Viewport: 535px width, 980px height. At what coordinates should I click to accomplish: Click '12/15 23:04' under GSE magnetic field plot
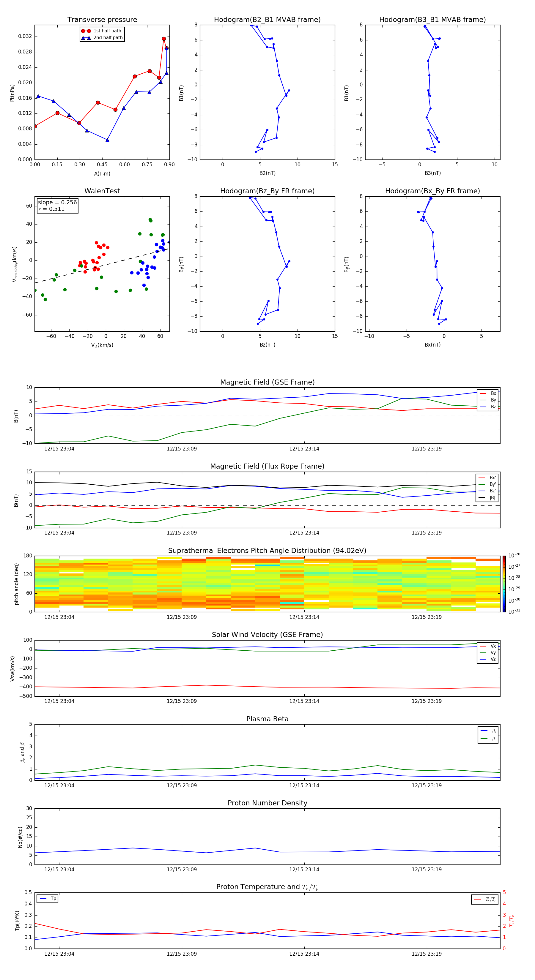[59, 448]
